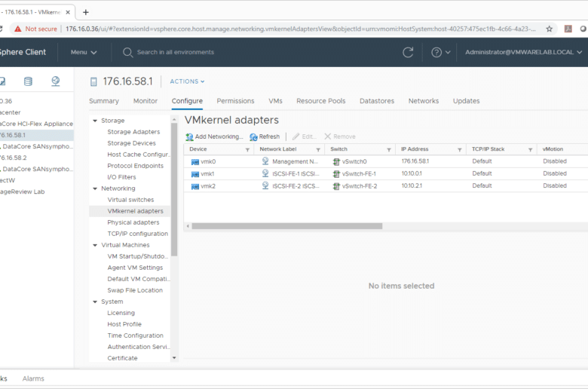Switch to the Permissions tab
Image resolution: width=588 pixels, height=389 pixels.
coord(235,101)
